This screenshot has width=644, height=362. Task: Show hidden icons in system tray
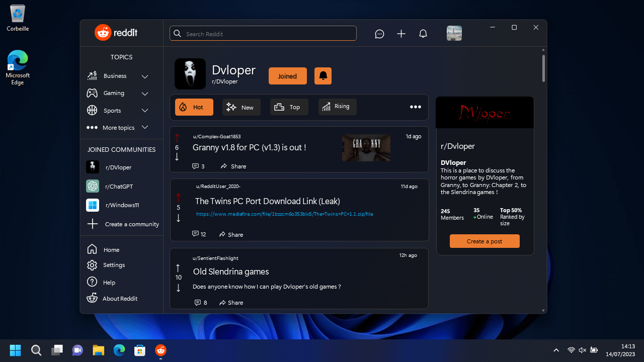coord(556,350)
